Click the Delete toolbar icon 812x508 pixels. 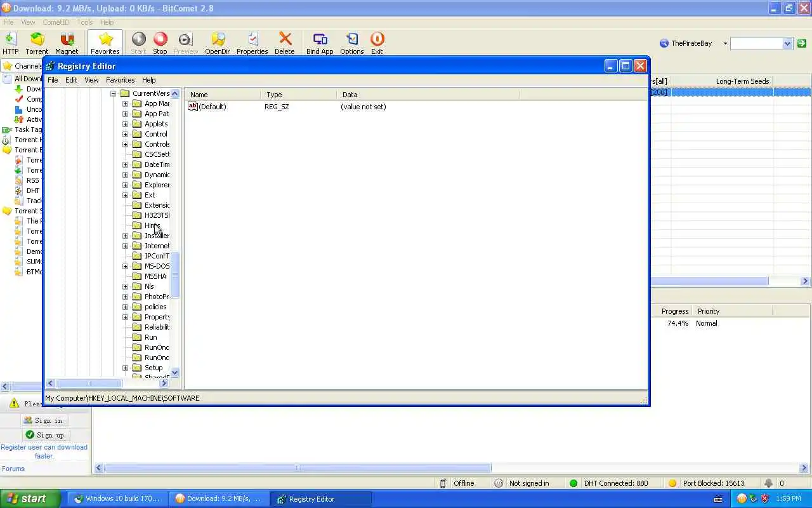(285, 43)
